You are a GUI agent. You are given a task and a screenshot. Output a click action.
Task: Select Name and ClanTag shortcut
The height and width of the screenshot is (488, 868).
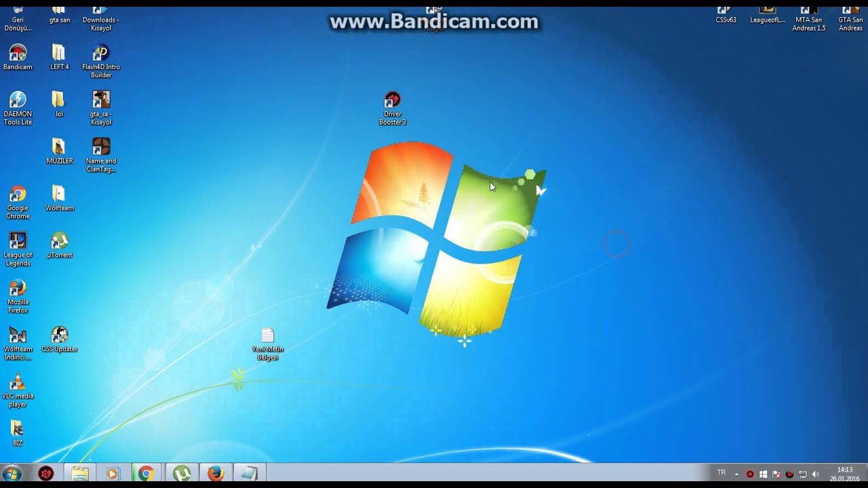(x=101, y=155)
